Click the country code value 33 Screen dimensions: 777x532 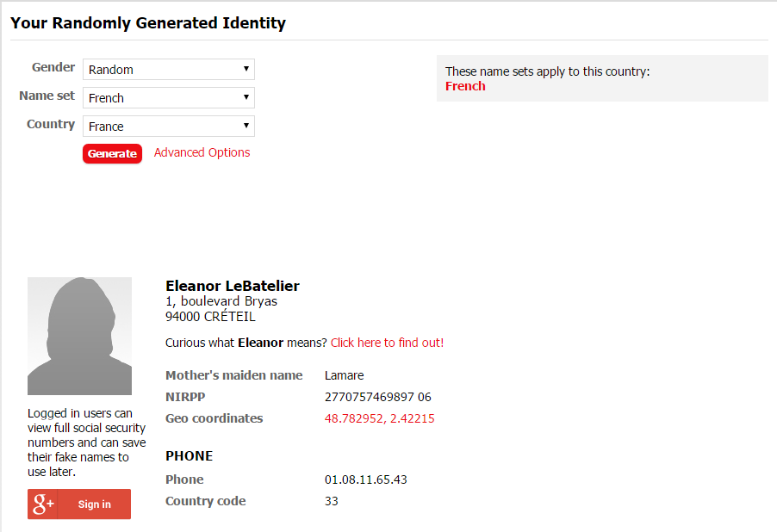[332, 501]
